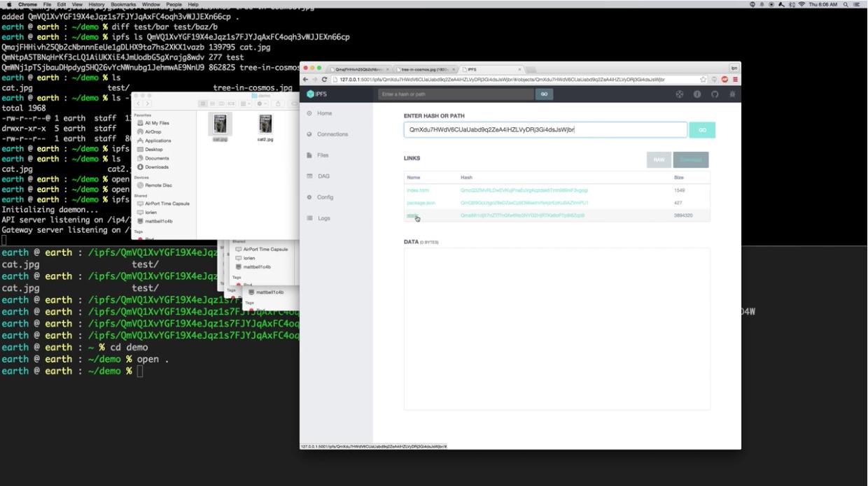Image resolution: width=868 pixels, height=486 pixels.
Task: Click the info icon in IPFS header
Action: coord(697,94)
